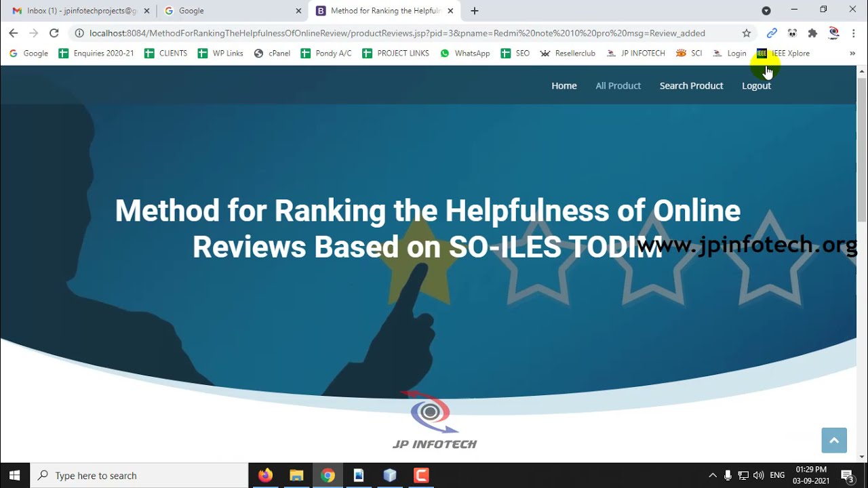868x488 pixels.
Task: Open the PROJECT LINKS bookmark
Action: pos(396,54)
